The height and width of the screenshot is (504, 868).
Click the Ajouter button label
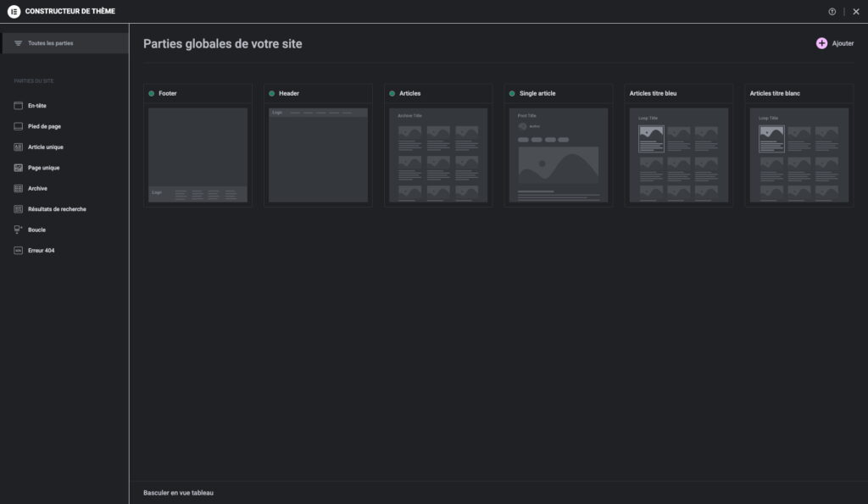tap(843, 43)
